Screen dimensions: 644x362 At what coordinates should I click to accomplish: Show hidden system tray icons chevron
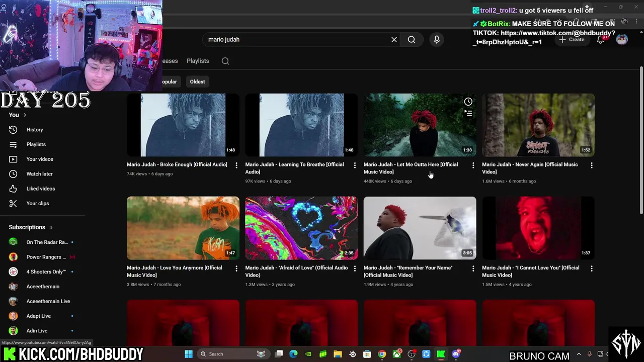[579, 354]
